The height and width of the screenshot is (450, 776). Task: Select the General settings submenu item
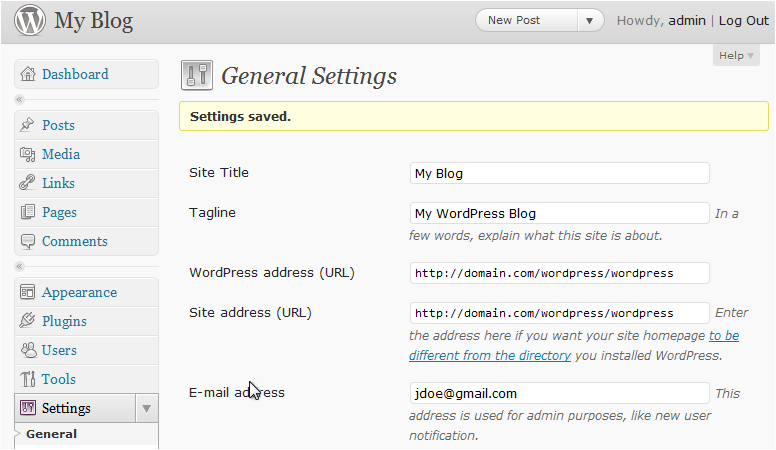(51, 434)
